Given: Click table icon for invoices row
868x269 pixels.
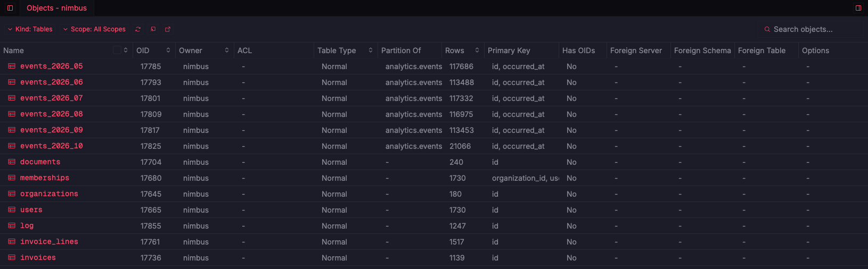Looking at the screenshot, I should point(12,258).
